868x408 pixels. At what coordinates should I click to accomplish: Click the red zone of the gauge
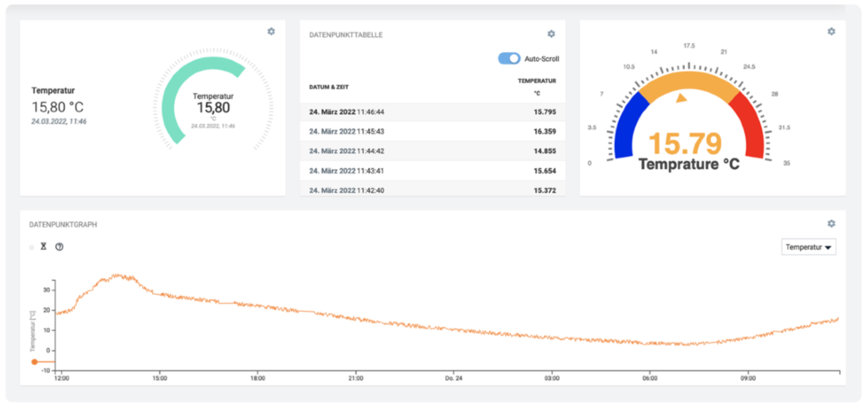[x=751, y=125]
